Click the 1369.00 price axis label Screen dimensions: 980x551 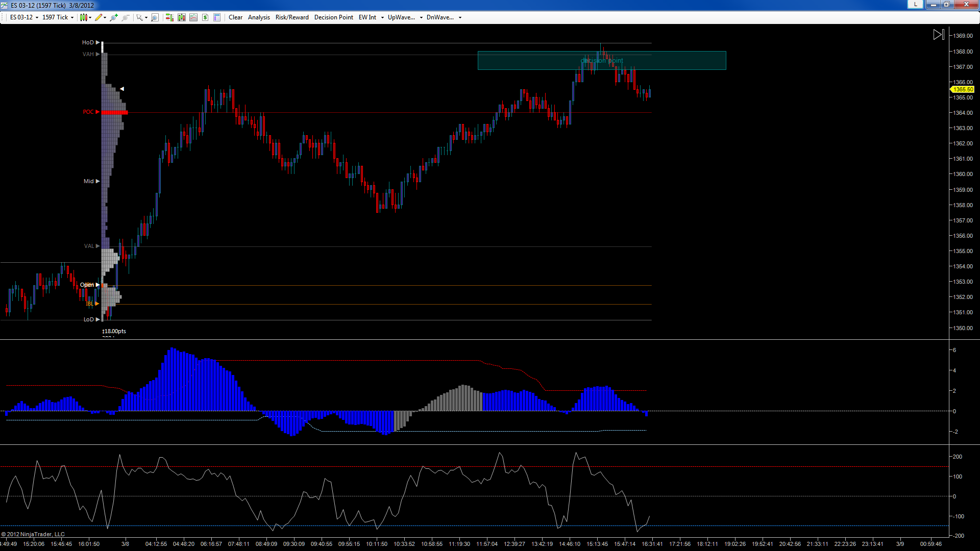(963, 36)
